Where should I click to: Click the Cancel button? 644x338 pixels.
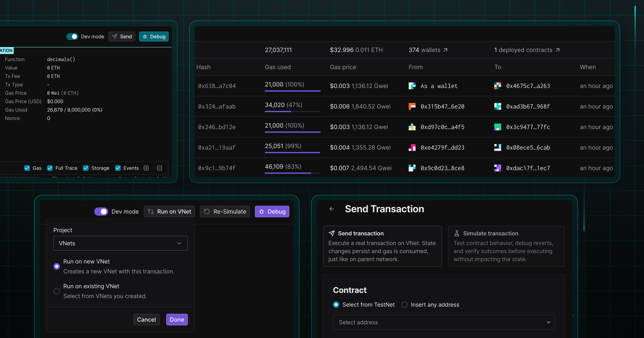[x=146, y=319]
